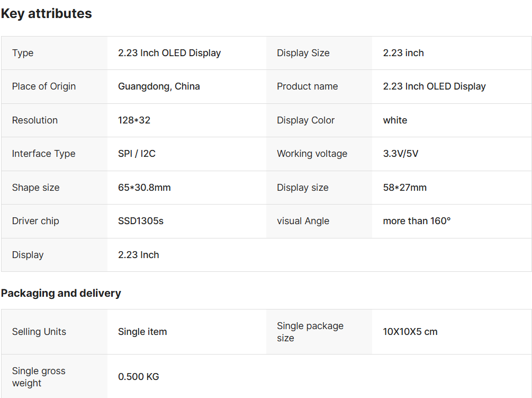The height and width of the screenshot is (398, 532).
Task: Select the Working voltage label
Action: point(312,154)
